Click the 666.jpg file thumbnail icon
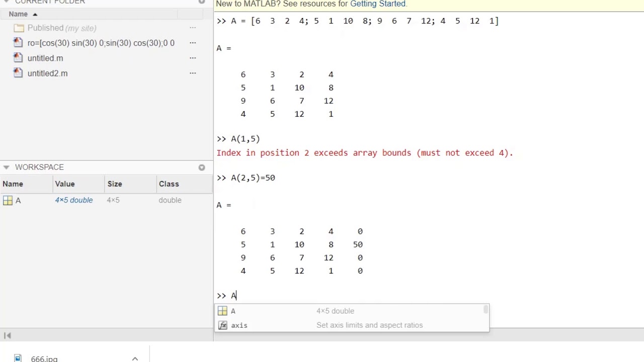Image resolution: width=644 pixels, height=362 pixels. click(x=18, y=358)
